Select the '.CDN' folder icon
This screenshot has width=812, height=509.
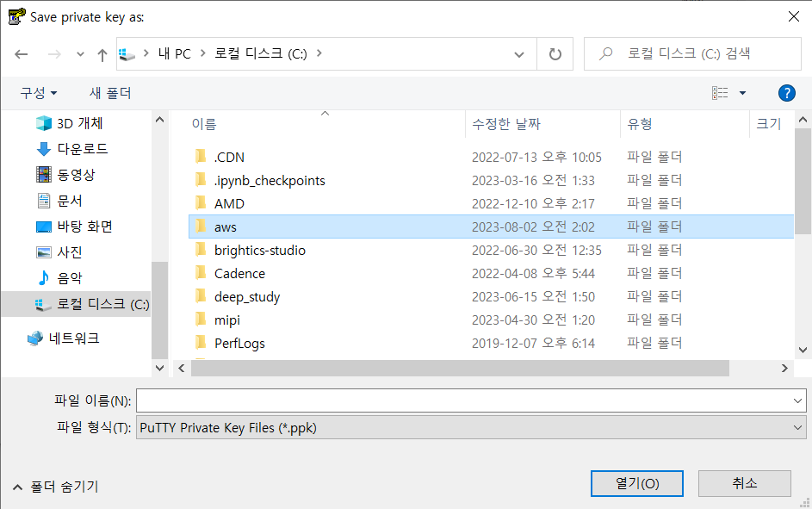click(201, 157)
